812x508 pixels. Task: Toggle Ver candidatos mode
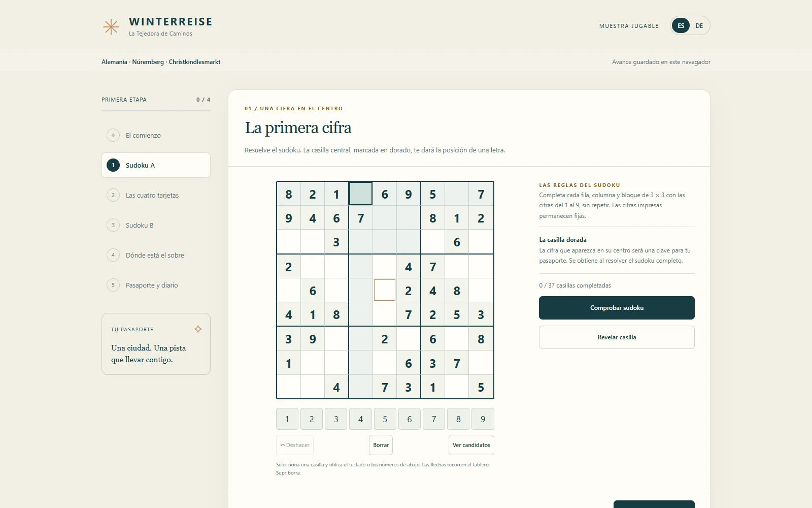pyautogui.click(x=471, y=445)
